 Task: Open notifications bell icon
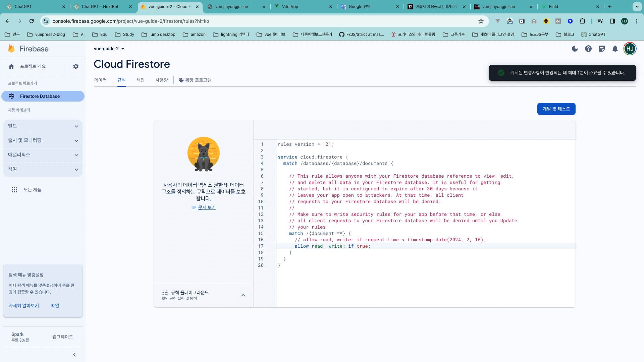tap(615, 49)
